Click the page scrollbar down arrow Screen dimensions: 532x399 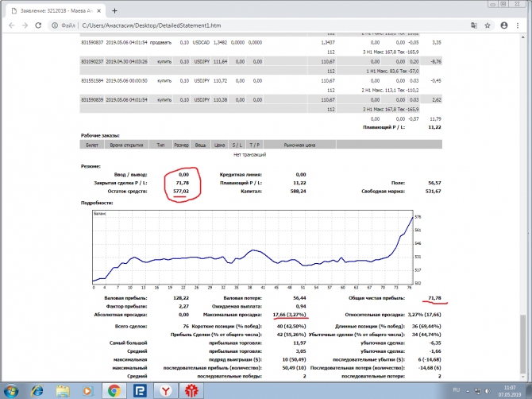(x=522, y=377)
